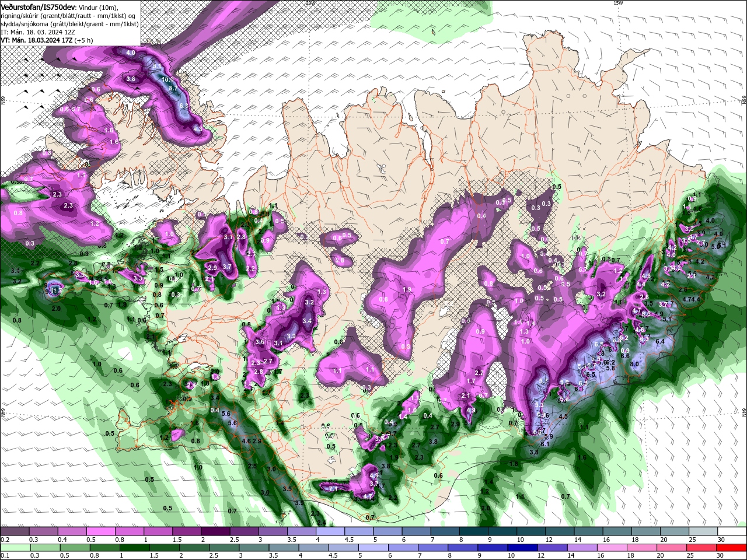Screen dimensions: 747x560
Task: Select the 'IT: Mán. 18. 03. 2024 12Z' line
Action: 39,32
